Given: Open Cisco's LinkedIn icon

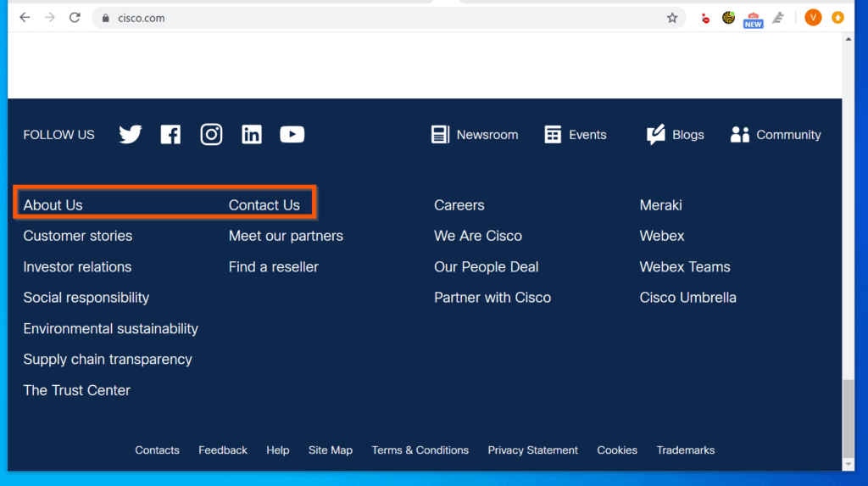Looking at the screenshot, I should coord(251,134).
